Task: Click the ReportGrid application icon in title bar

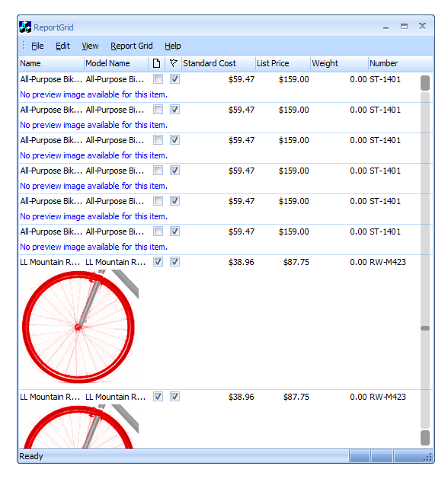Action: [25, 27]
